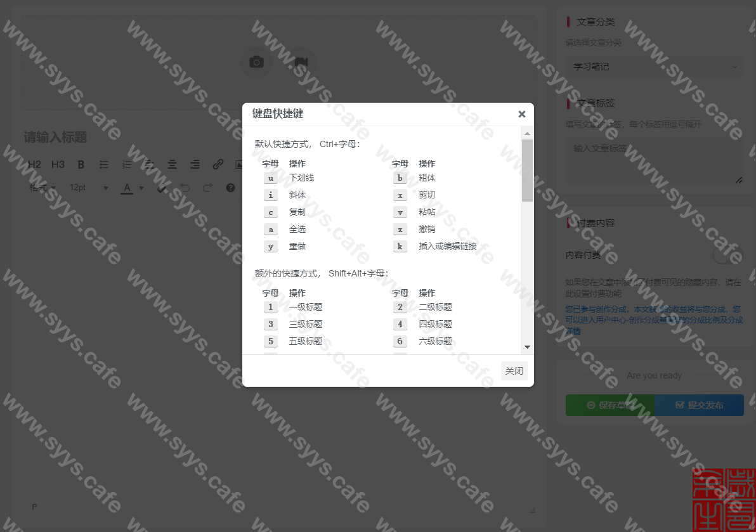Viewport: 756px width, 532px height.
Task: Click the dialog scrollbar up arrow
Action: click(x=527, y=134)
